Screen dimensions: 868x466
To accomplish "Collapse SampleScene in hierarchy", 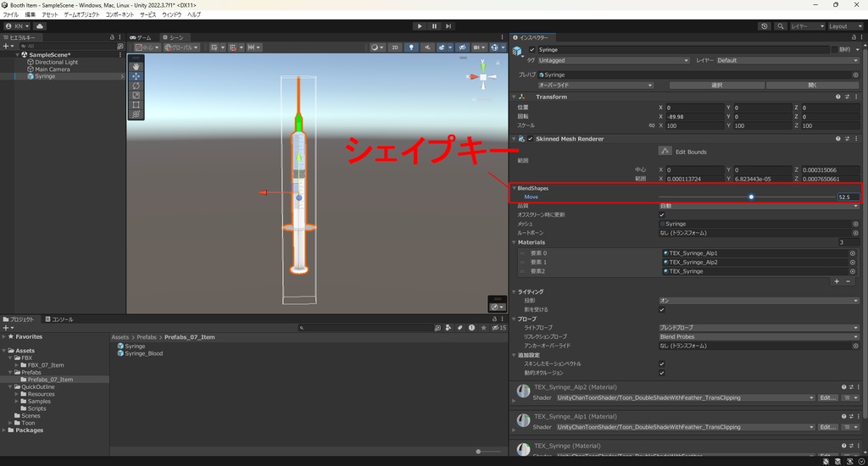I will point(18,55).
